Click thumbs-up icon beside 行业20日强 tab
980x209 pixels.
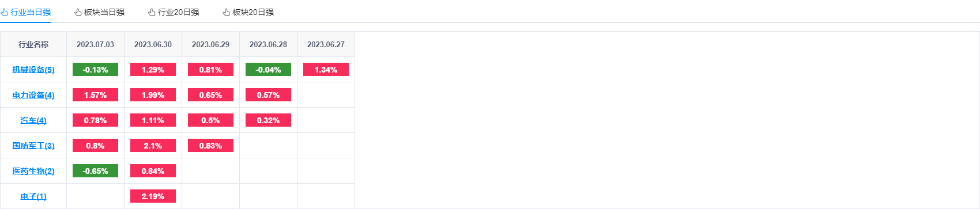(152, 12)
